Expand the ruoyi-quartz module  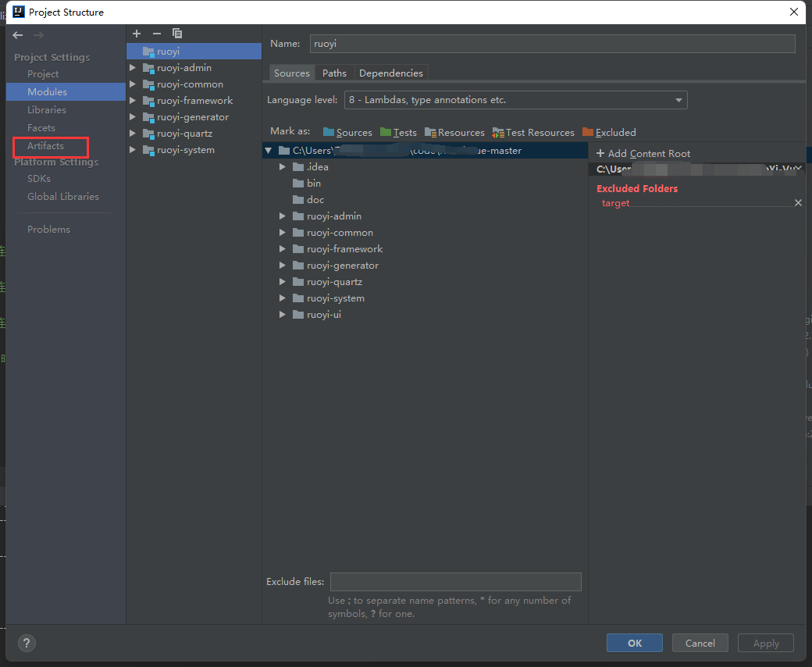(x=133, y=133)
